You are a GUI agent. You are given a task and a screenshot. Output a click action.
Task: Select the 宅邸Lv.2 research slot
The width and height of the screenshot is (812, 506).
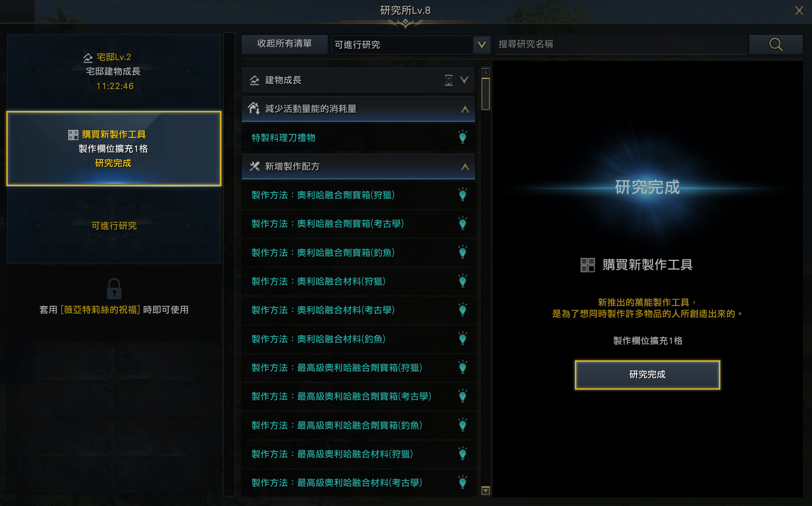[x=114, y=71]
